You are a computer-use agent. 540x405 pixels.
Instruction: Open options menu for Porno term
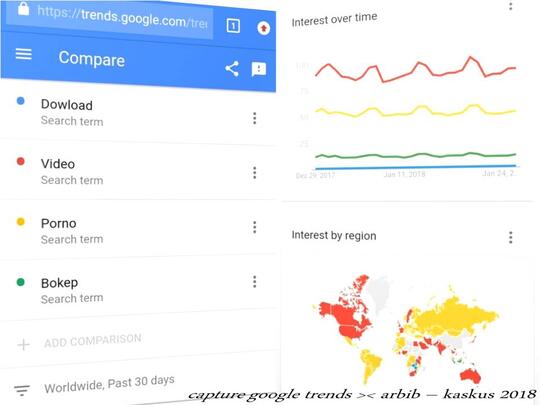pyautogui.click(x=255, y=227)
